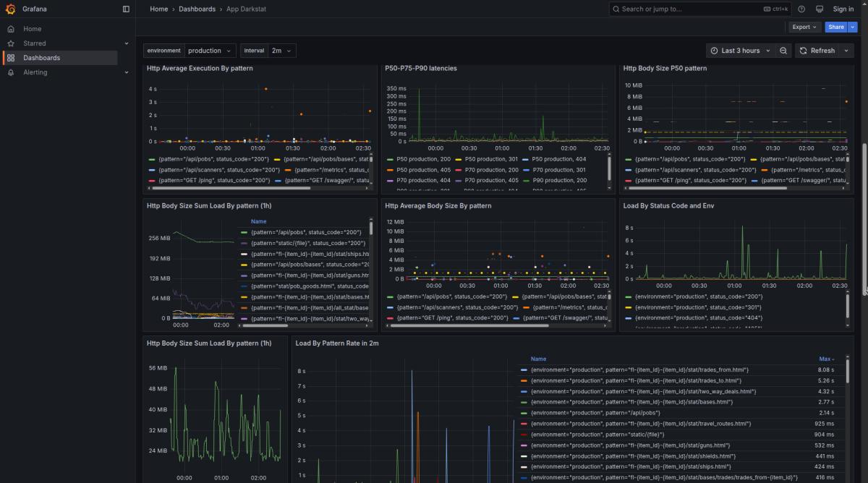Image resolution: width=868 pixels, height=483 pixels.
Task: Open the Help question-mark icon
Action: click(x=801, y=9)
